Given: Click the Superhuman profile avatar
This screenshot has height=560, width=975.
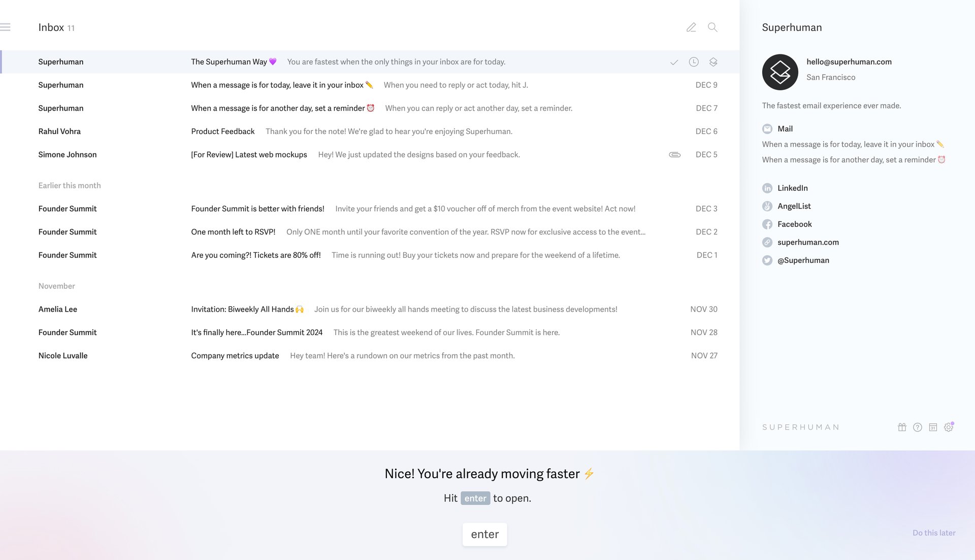Looking at the screenshot, I should [780, 72].
